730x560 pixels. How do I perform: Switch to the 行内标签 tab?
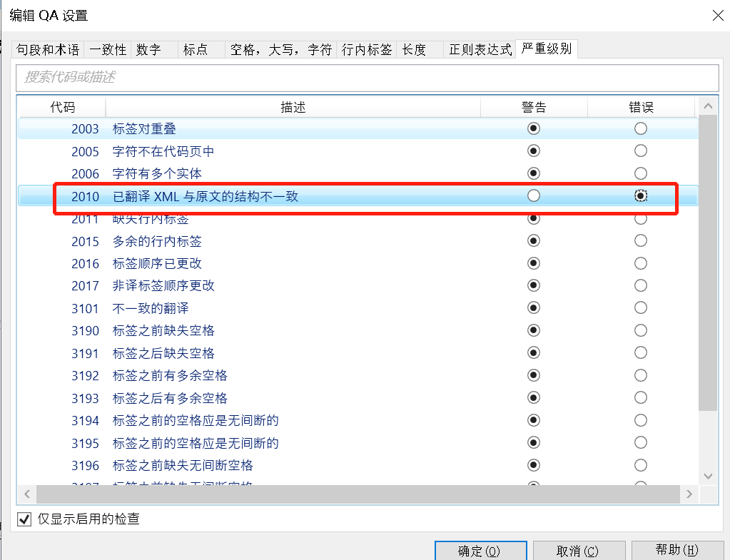[x=366, y=49]
